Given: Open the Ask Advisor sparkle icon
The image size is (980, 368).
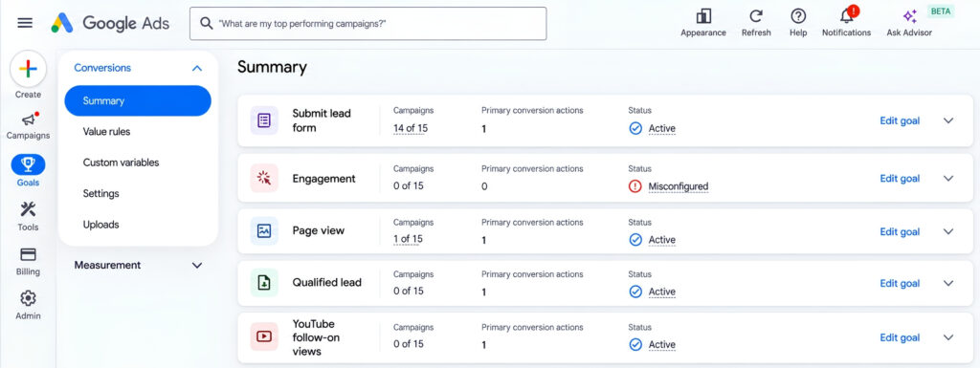Looking at the screenshot, I should click(x=909, y=16).
